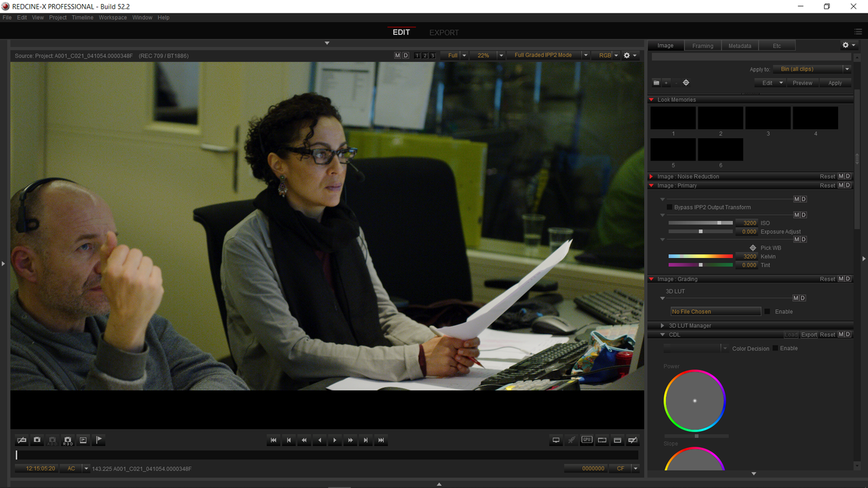Image resolution: width=868 pixels, height=488 pixels.
Task: Click the preset folder icon
Action: point(656,83)
